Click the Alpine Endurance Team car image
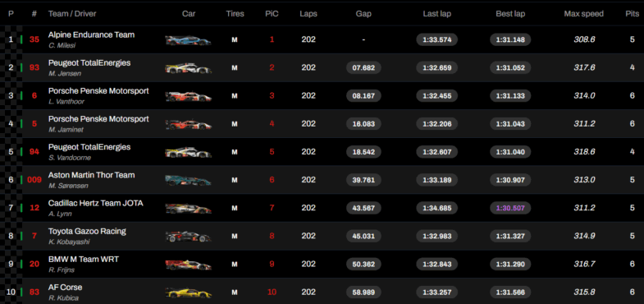The image size is (644, 304). click(x=188, y=40)
